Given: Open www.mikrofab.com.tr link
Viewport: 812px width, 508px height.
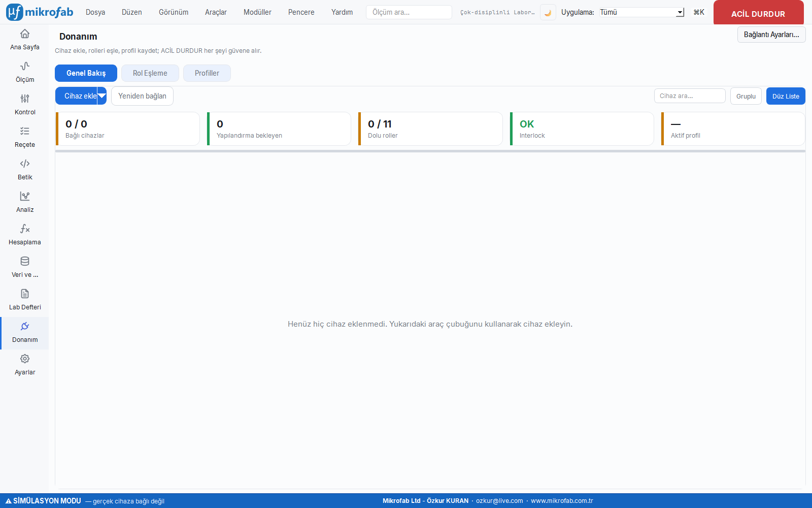Looking at the screenshot, I should (x=562, y=501).
